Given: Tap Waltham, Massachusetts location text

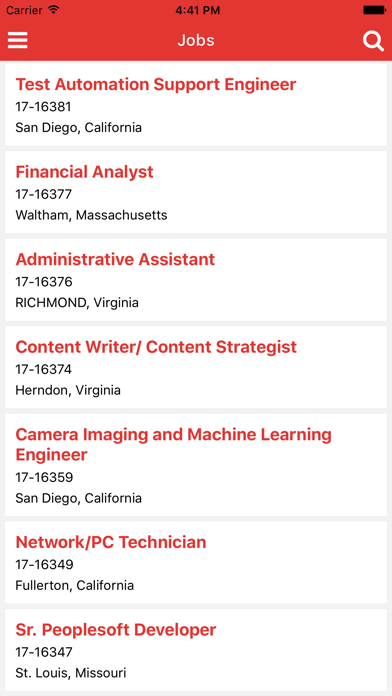Looking at the screenshot, I should tap(91, 215).
